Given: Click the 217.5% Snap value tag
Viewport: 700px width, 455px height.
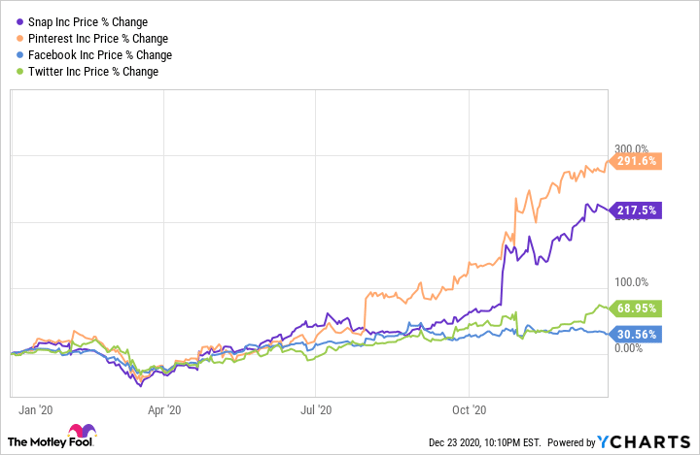Looking at the screenshot, I should (636, 211).
